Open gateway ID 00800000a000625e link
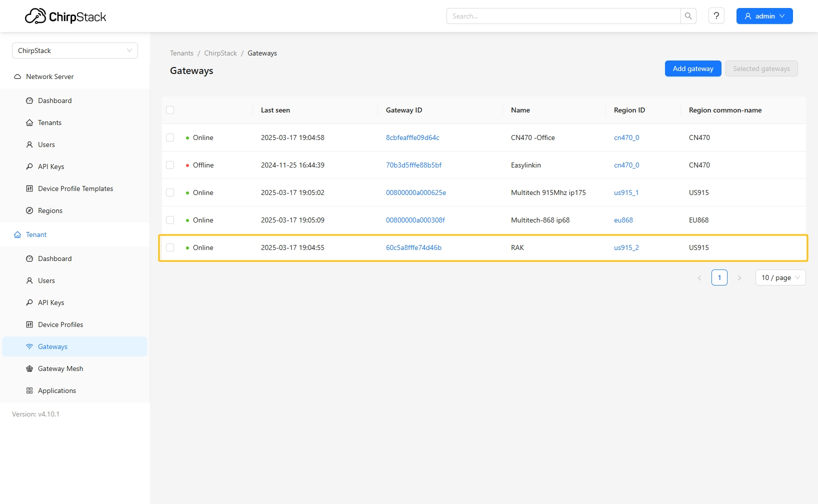 (415, 192)
